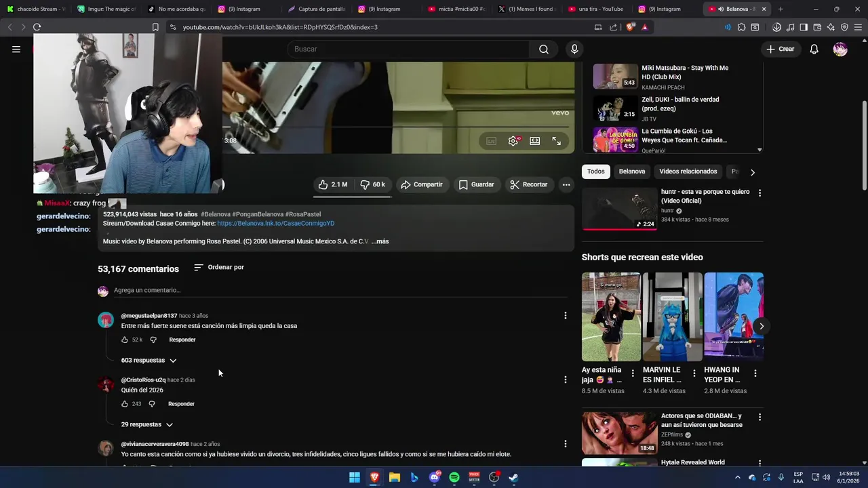Dislike the video showing 60 k
868x488 pixels.
point(373,184)
